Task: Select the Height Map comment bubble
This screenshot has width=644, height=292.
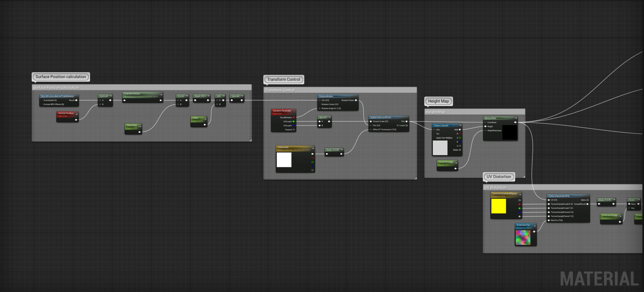Action: (x=438, y=101)
